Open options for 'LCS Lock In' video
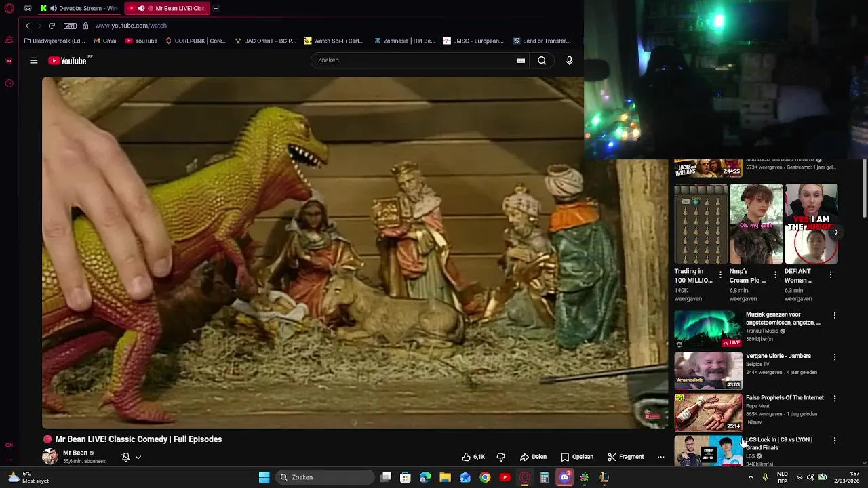 [x=835, y=441]
